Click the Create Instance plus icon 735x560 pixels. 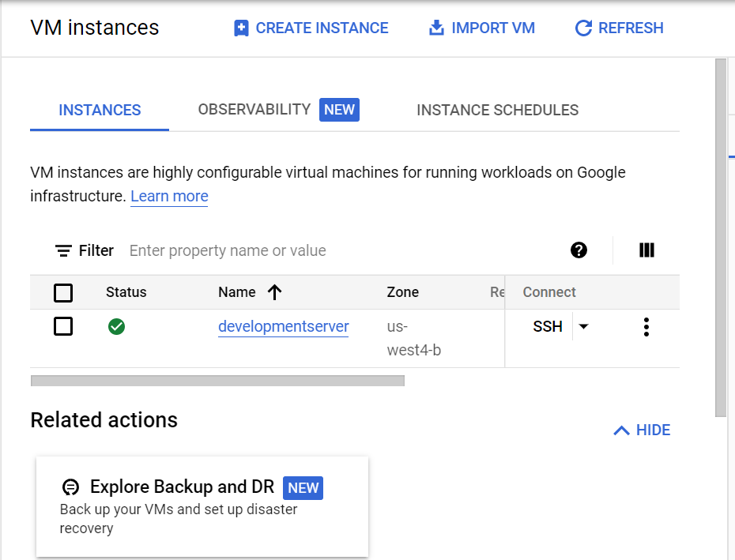pos(241,28)
